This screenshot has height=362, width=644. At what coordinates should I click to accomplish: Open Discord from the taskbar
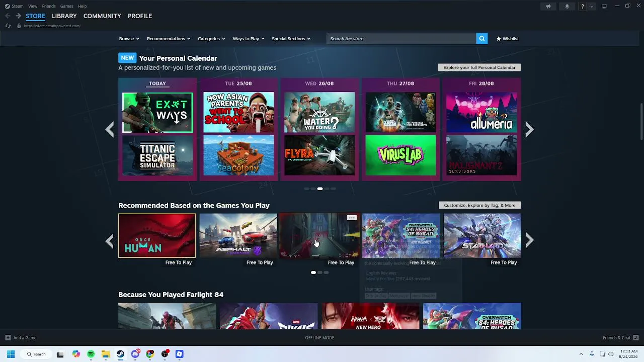135,354
